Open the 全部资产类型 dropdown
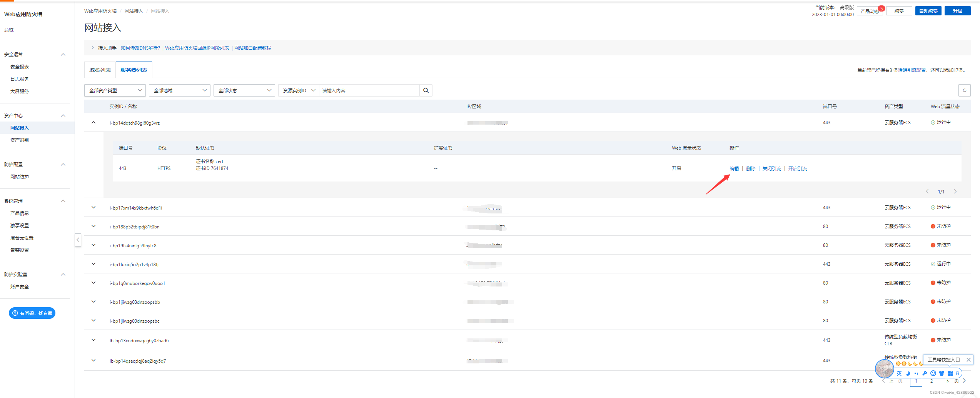 tap(115, 90)
